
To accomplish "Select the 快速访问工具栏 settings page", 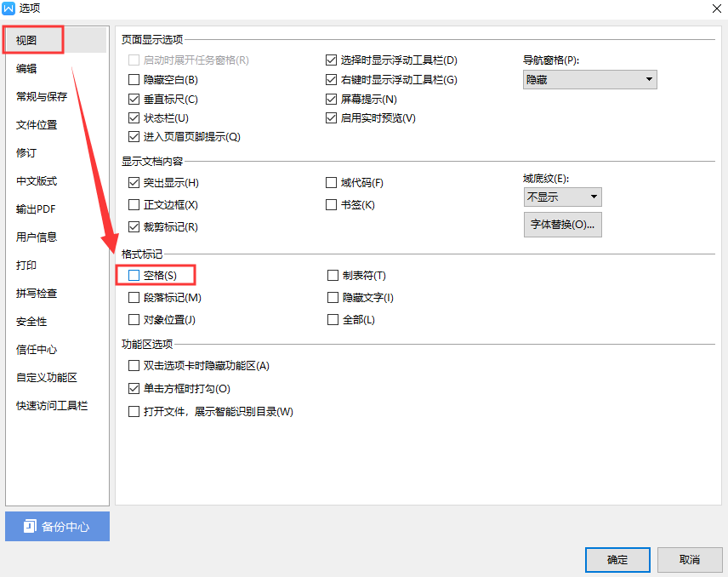I will [x=52, y=406].
